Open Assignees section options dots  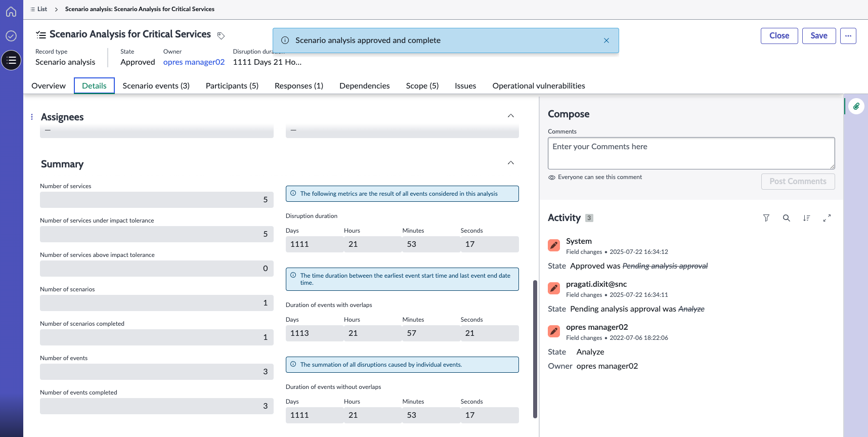(32, 117)
